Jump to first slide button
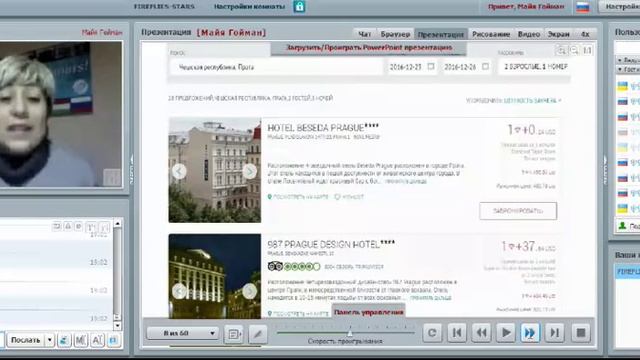This screenshot has width=640, height=360. point(457,333)
